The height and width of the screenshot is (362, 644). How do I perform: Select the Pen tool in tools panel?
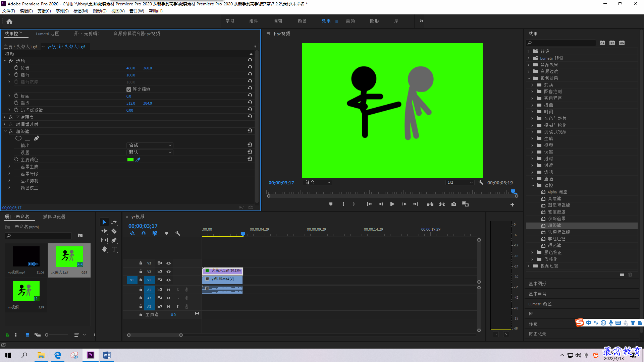pyautogui.click(x=114, y=240)
